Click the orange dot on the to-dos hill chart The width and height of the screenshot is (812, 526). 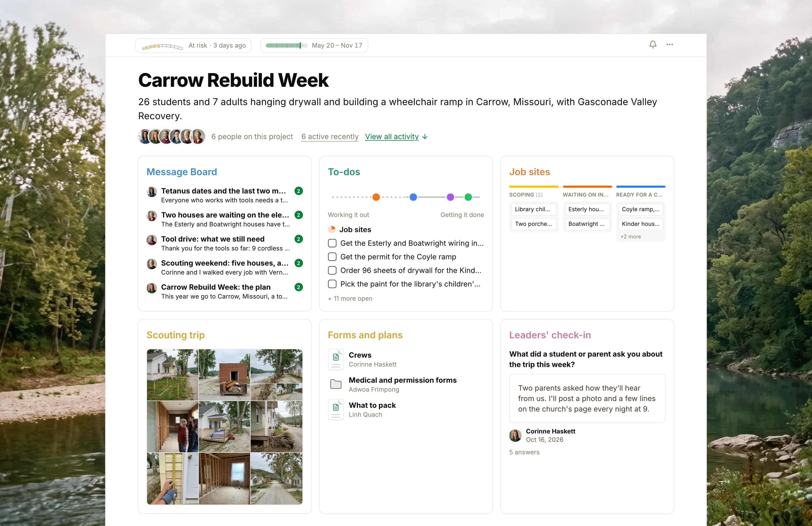(x=376, y=197)
